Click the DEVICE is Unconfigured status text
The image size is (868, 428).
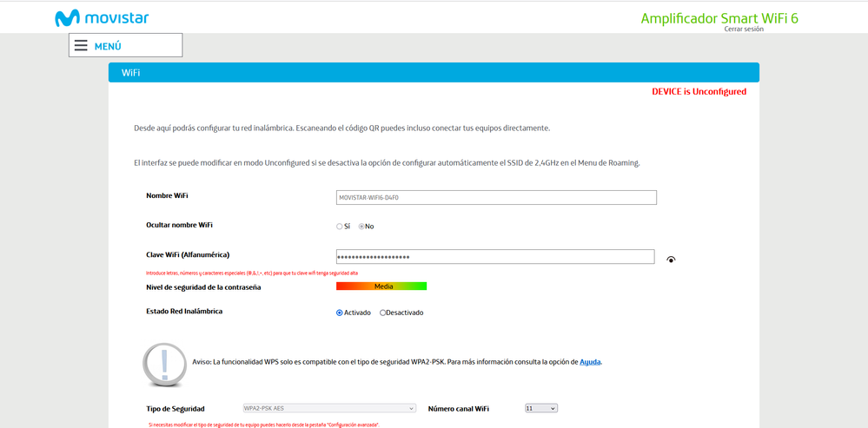pos(699,91)
